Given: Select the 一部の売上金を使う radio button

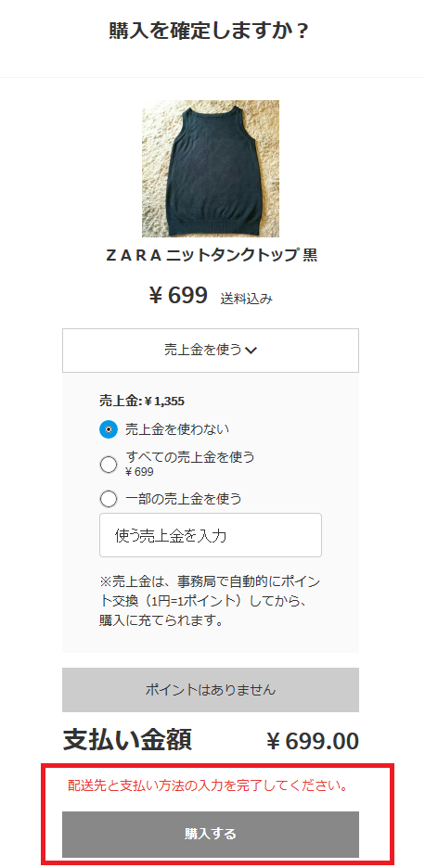Looking at the screenshot, I should 109,499.
